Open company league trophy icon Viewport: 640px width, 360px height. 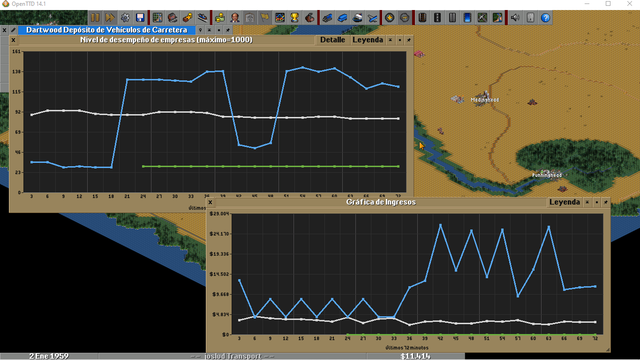tap(295, 18)
